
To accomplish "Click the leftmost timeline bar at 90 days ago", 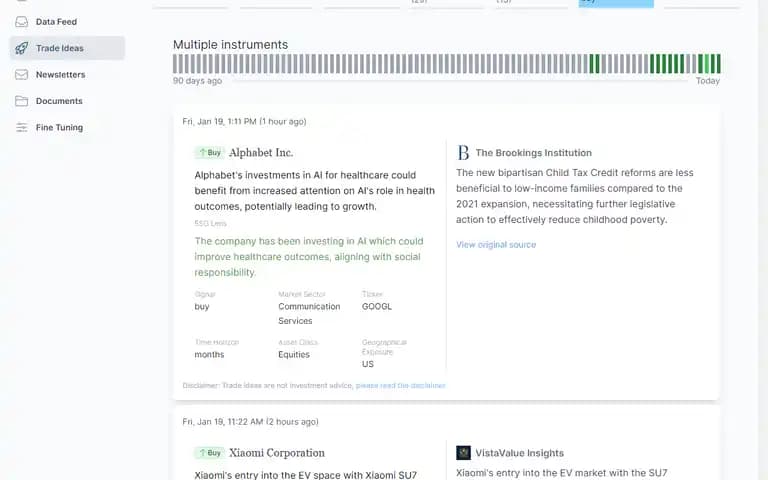I will [x=175, y=64].
